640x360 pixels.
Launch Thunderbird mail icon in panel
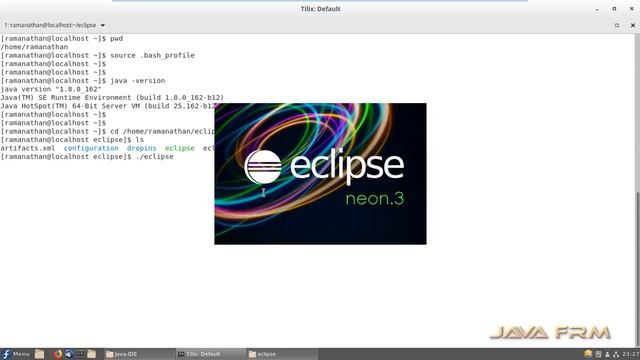[69, 354]
